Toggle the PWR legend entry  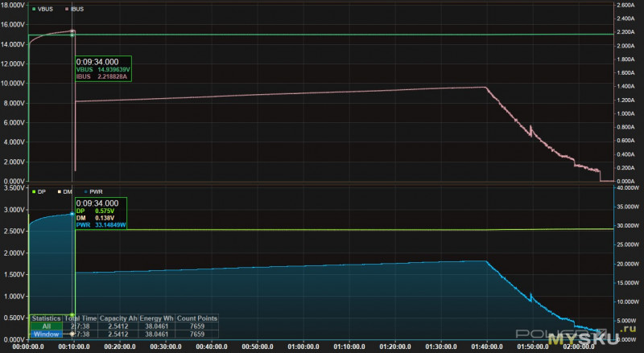(x=93, y=191)
